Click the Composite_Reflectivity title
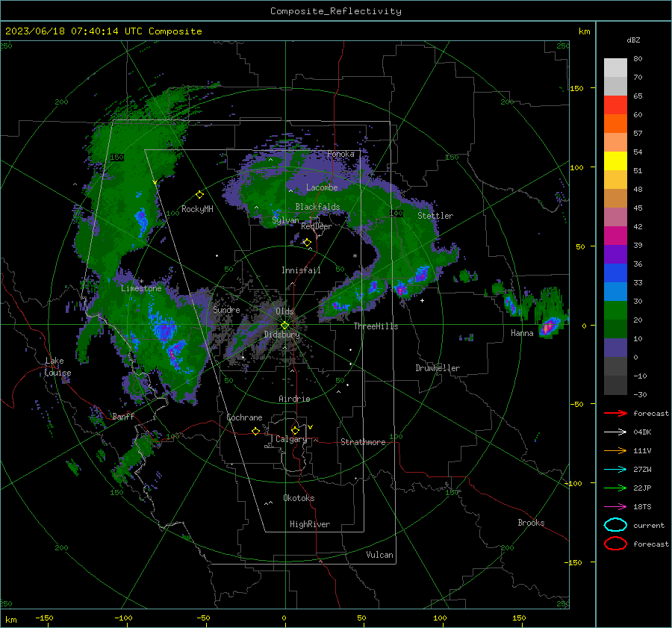 336,11
